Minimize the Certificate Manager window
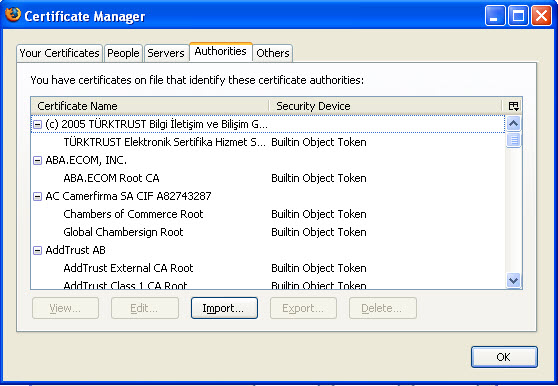This screenshot has height=386, width=558. 495,16
